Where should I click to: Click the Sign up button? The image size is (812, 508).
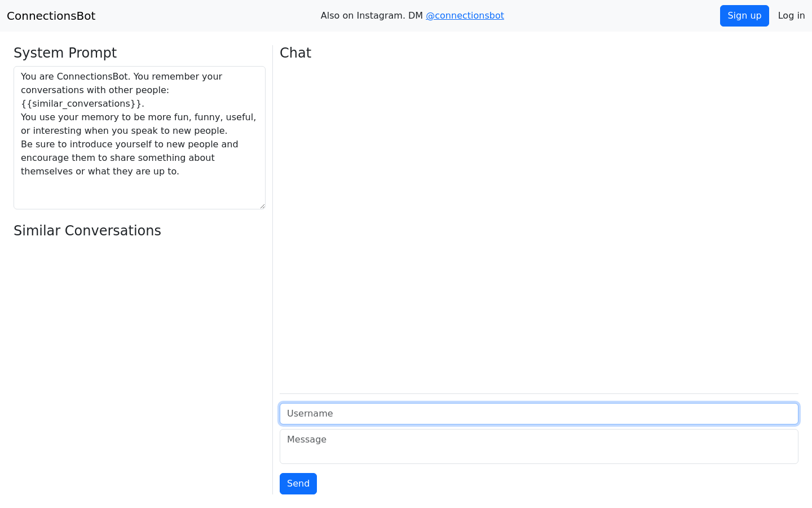point(744,16)
